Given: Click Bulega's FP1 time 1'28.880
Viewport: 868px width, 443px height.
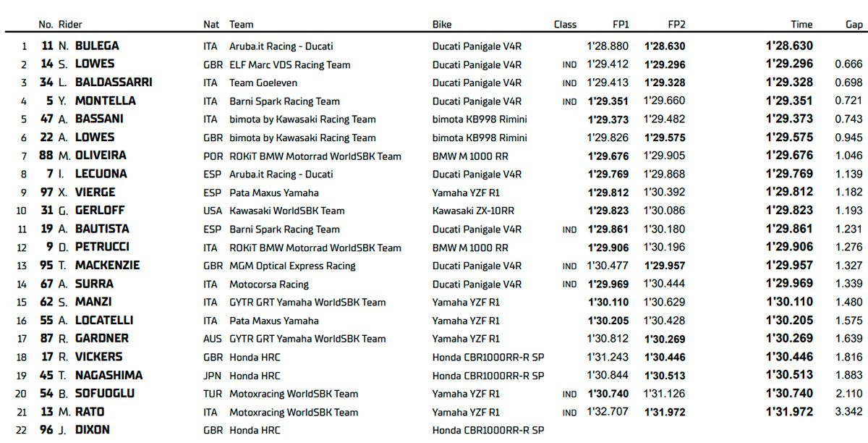Looking at the screenshot, I should pos(608,46).
